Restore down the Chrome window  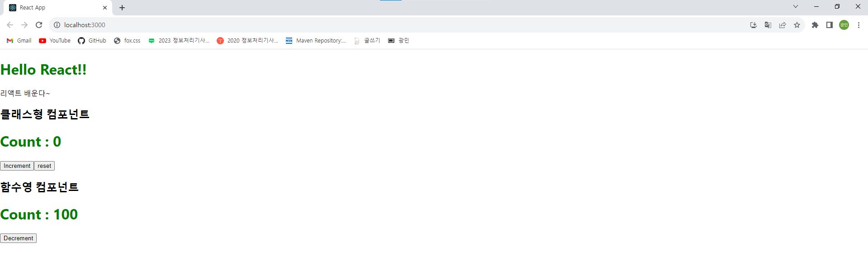pyautogui.click(x=837, y=6)
